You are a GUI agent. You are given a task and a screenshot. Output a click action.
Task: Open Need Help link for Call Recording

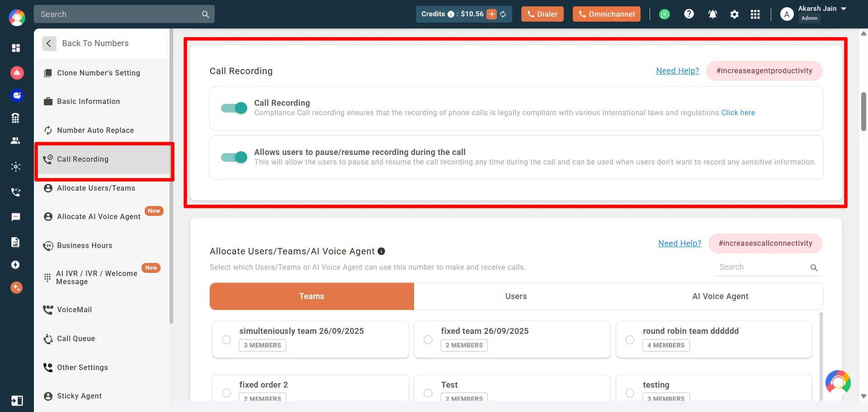677,71
